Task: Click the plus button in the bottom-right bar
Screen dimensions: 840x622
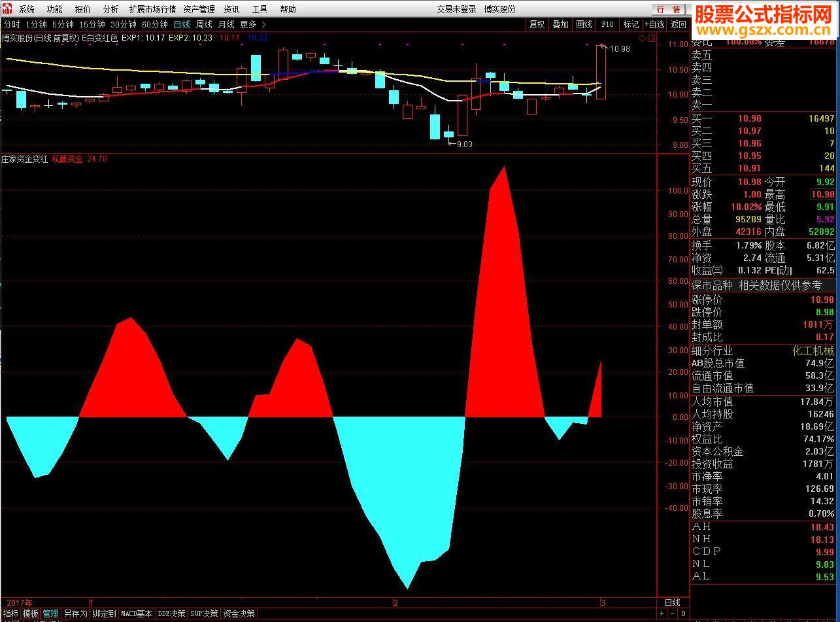Action: (x=662, y=613)
